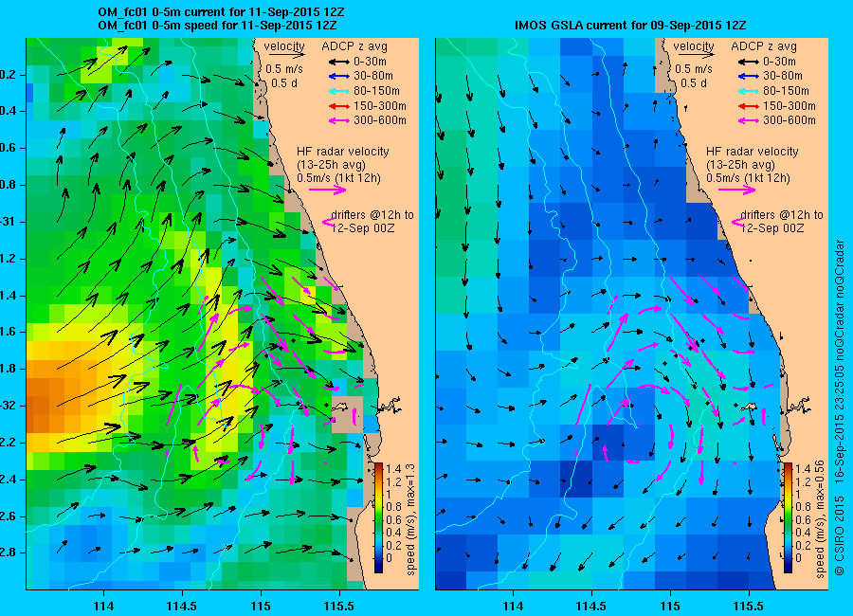Viewport: 853px width, 616px height.
Task: Click the cyan 80-150m arrow in IMOS GSLA legend
Action: point(748,91)
